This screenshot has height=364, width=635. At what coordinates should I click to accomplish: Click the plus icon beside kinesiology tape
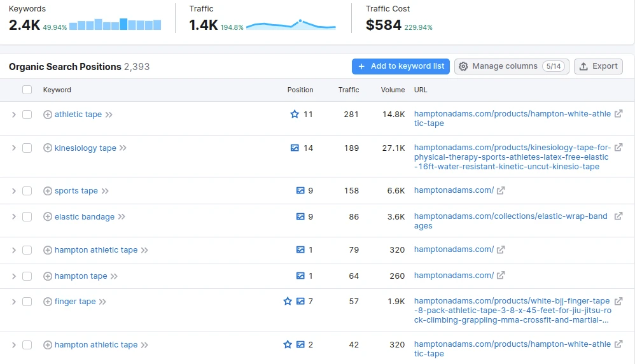click(47, 148)
